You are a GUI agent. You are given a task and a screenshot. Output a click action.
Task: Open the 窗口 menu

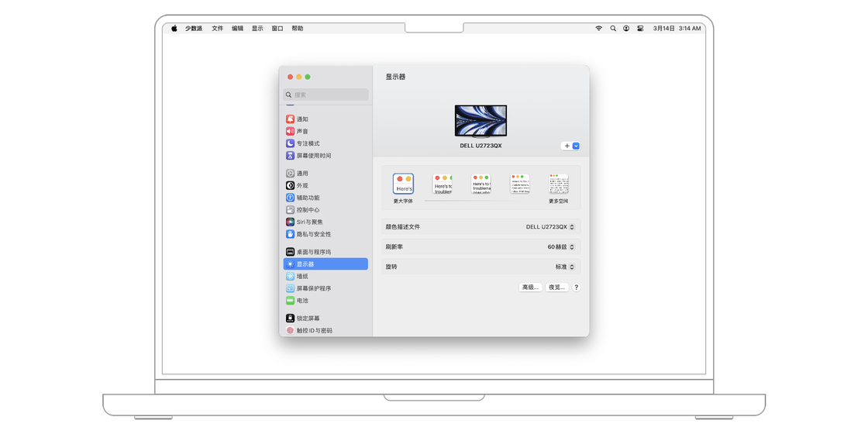(x=277, y=28)
